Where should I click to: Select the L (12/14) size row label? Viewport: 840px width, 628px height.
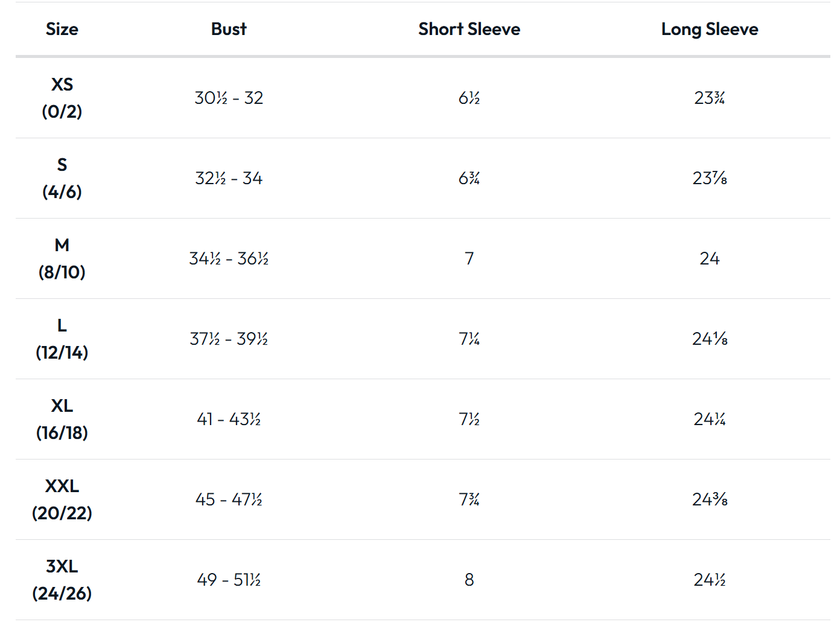(62, 339)
